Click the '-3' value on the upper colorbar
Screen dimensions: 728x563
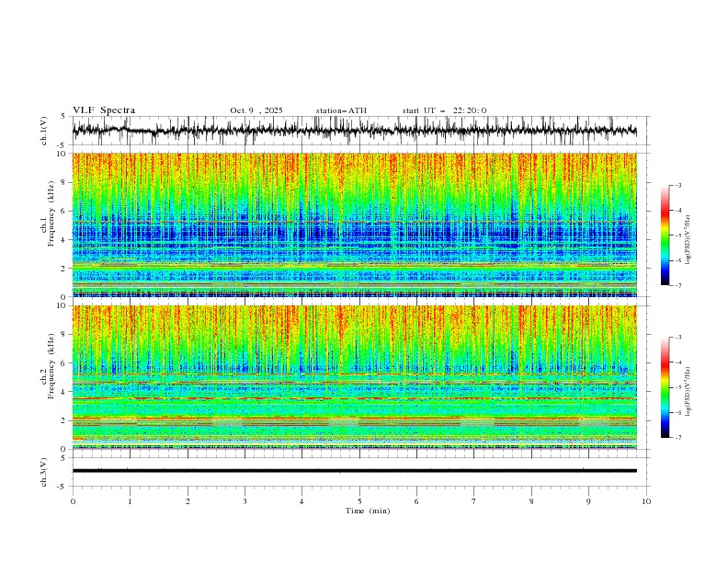[677, 185]
